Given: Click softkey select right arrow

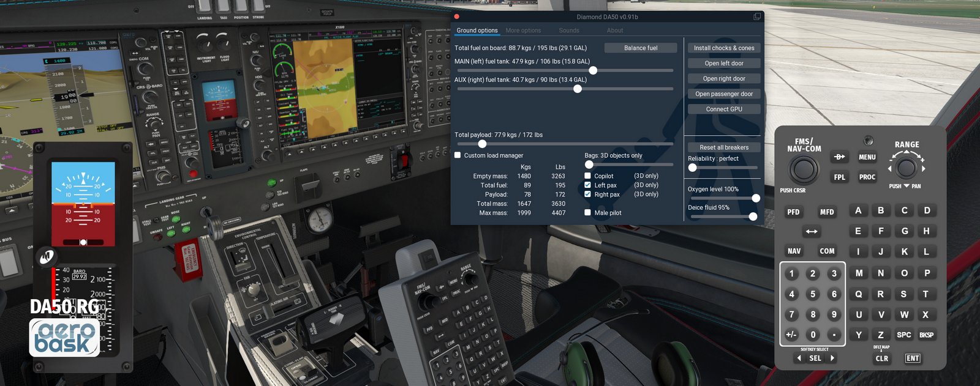Looking at the screenshot, I should tap(832, 358).
